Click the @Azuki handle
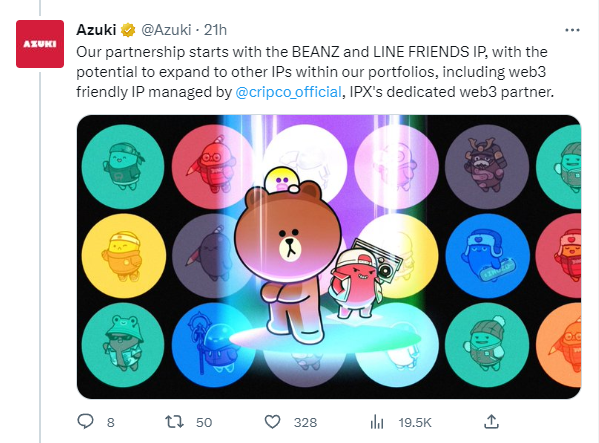This screenshot has width=599, height=443. point(166,30)
